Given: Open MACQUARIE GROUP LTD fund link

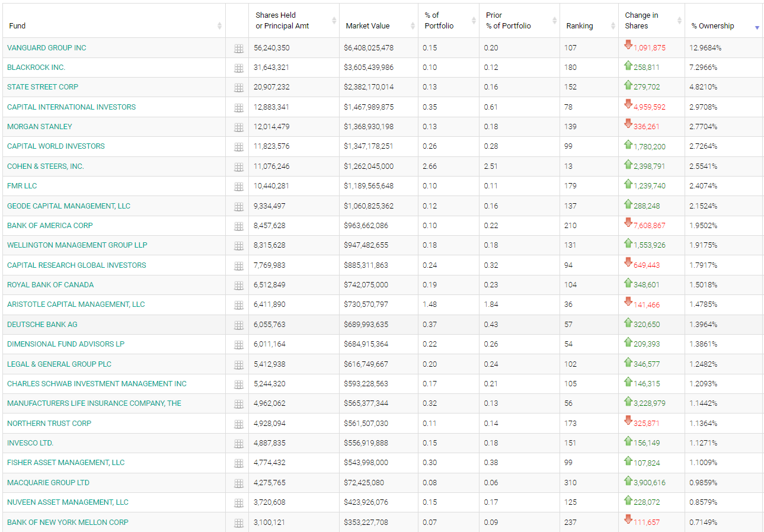Looking at the screenshot, I should pyautogui.click(x=48, y=483).
